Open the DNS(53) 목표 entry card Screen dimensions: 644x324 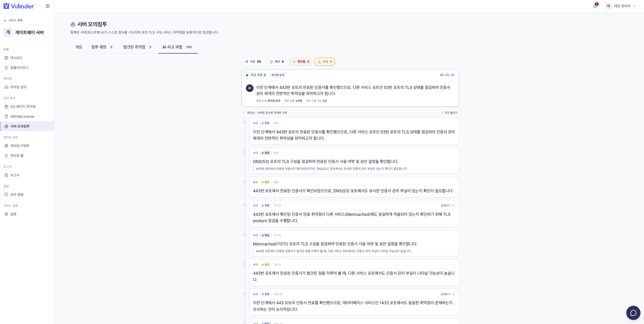[354, 161]
